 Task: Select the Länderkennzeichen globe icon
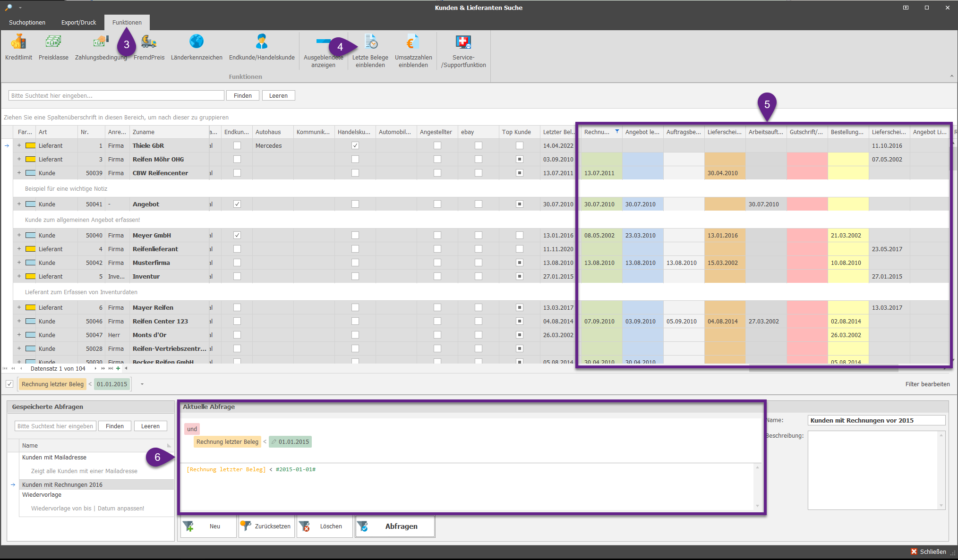(x=197, y=42)
